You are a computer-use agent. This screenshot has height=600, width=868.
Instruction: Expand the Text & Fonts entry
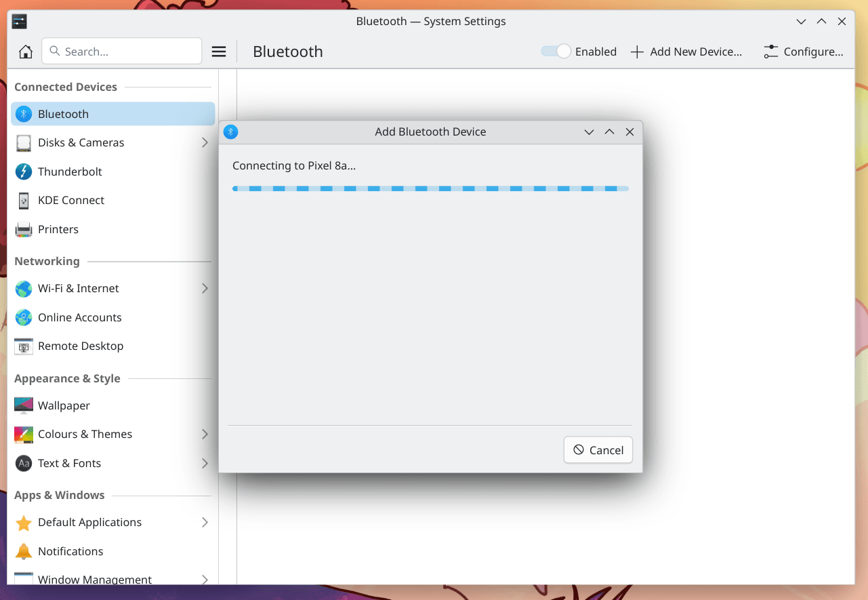point(205,463)
